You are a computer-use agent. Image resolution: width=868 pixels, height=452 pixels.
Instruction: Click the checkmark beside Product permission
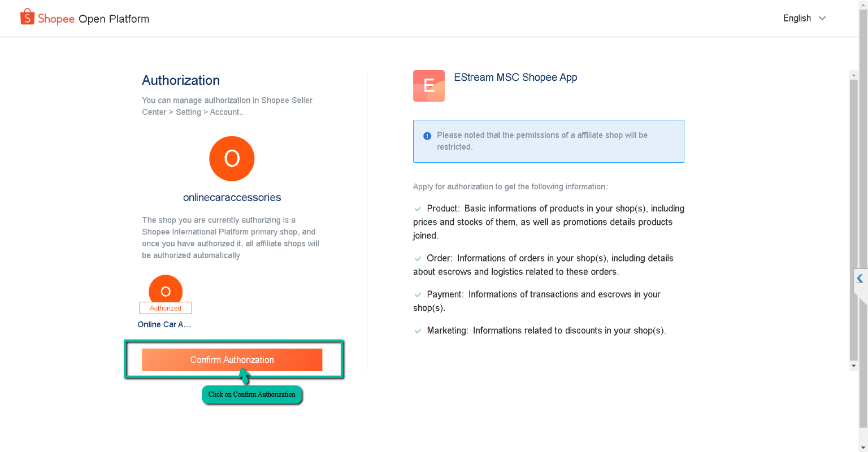click(x=418, y=209)
